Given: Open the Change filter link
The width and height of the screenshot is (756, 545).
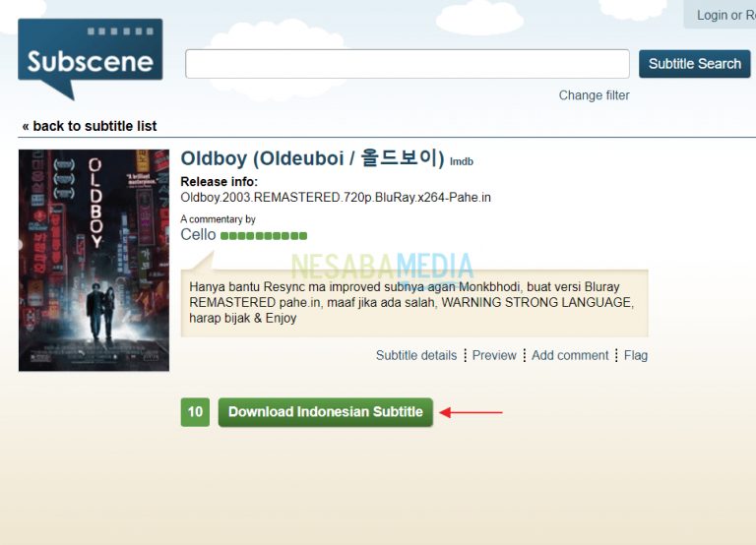Looking at the screenshot, I should click(x=594, y=95).
